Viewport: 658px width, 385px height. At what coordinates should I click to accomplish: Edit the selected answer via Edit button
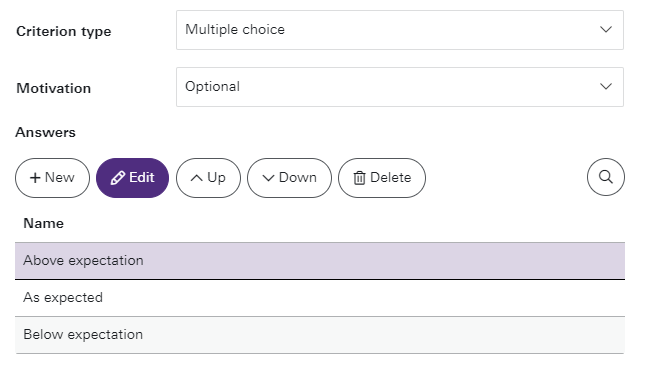133,178
